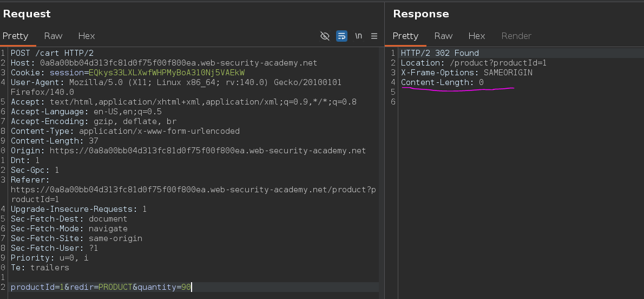Image resolution: width=644 pixels, height=299 pixels.
Task: Click the Sec-Gpc: 1 header
Action: pos(35,170)
